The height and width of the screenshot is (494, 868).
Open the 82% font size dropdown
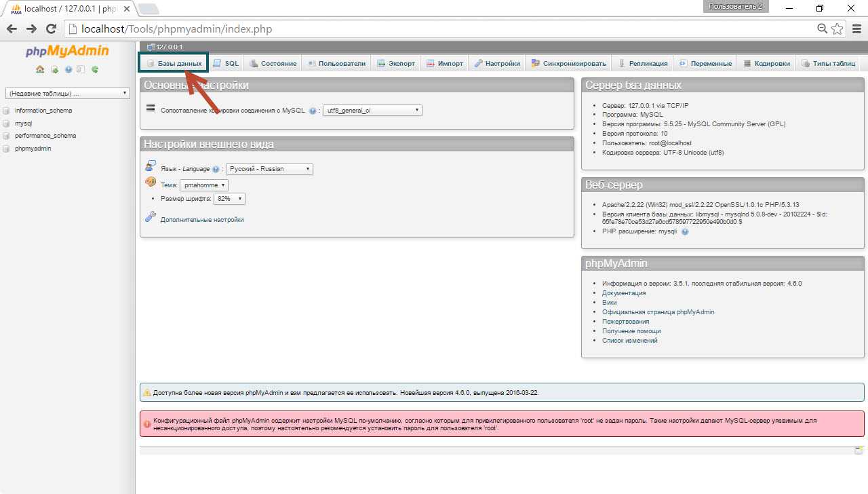pyautogui.click(x=229, y=199)
